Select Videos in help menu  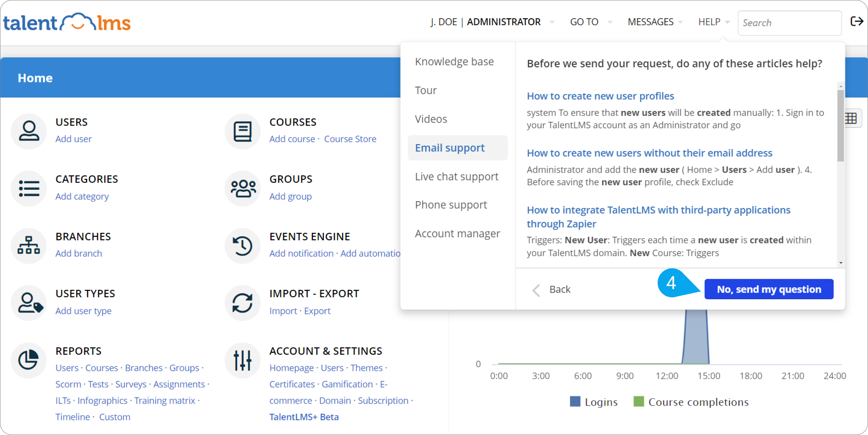[x=431, y=119]
